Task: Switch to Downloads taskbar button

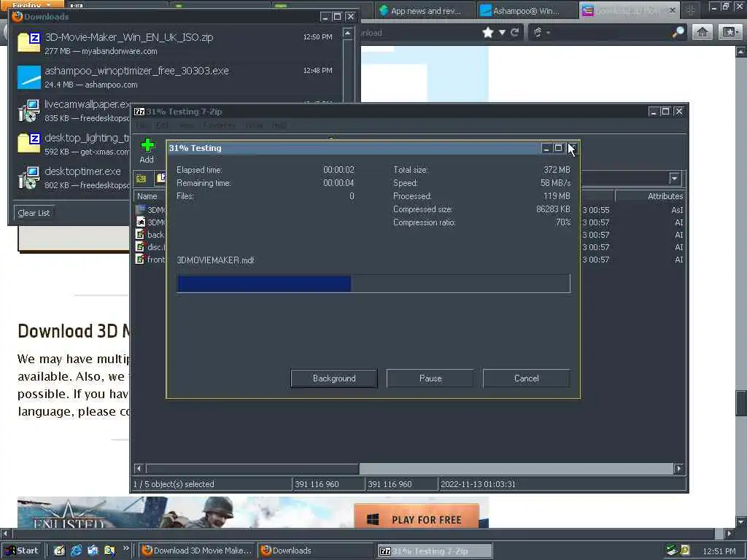Action: click(x=316, y=551)
